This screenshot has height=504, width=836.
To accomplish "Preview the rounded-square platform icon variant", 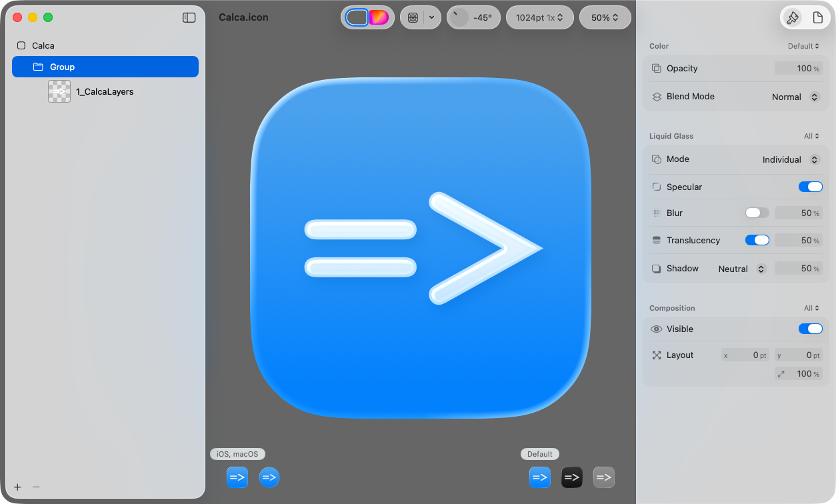I will tap(237, 477).
